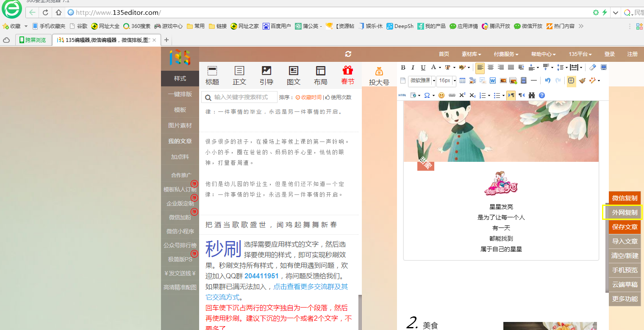The image size is (644, 330).
Task: Click the style panel vertical scrollbar
Action: tap(360, 312)
